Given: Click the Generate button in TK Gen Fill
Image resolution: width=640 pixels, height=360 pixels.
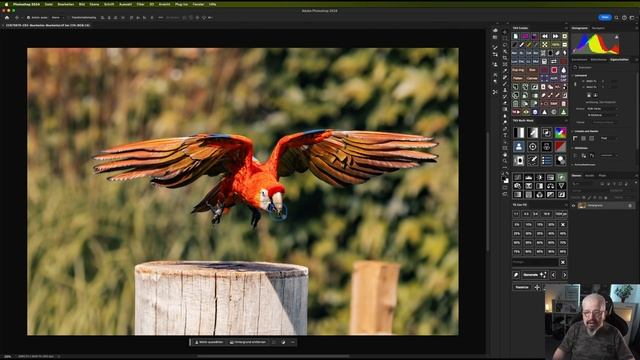Looking at the screenshot, I should [x=535, y=275].
